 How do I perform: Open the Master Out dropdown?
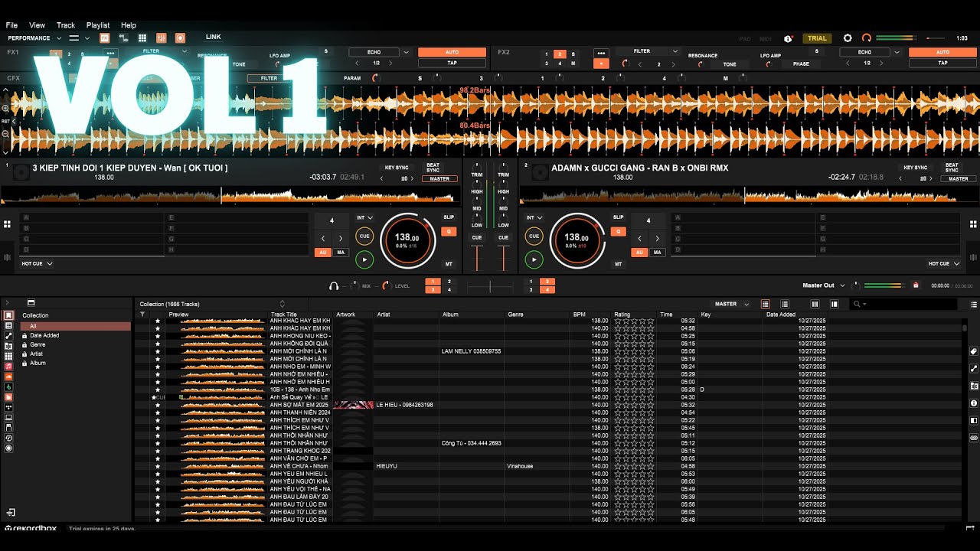coord(823,285)
